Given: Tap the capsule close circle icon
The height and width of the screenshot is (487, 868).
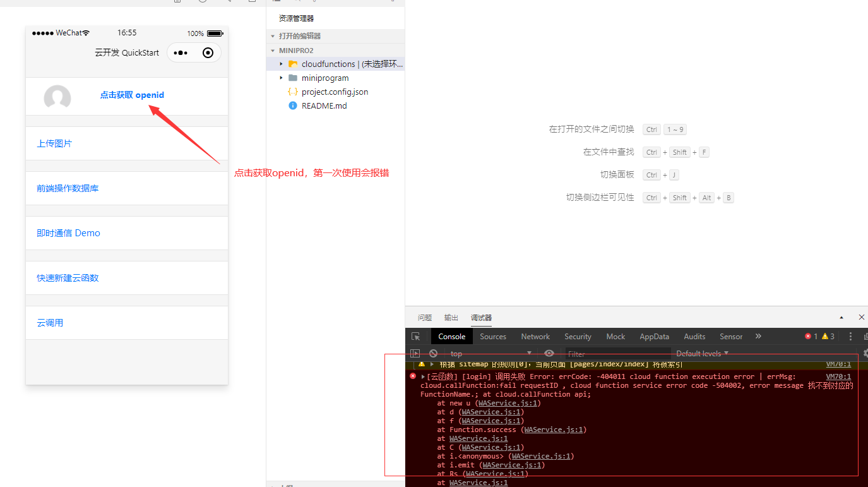Looking at the screenshot, I should [208, 53].
